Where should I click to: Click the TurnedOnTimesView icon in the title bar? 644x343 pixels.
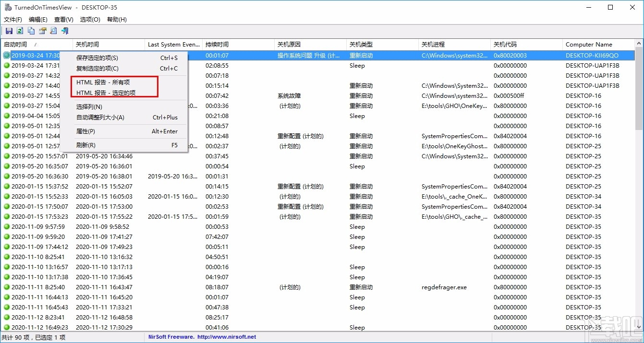coord(8,7)
